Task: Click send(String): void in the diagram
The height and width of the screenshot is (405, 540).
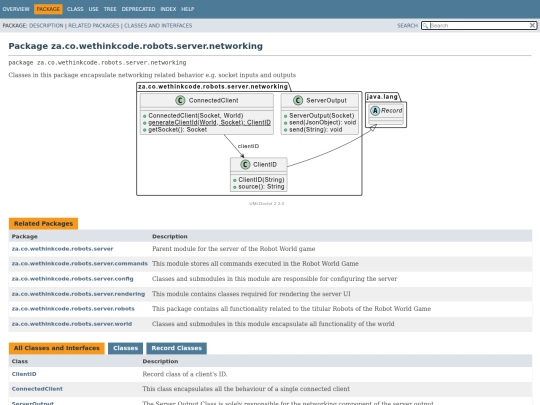Action: click(315, 130)
